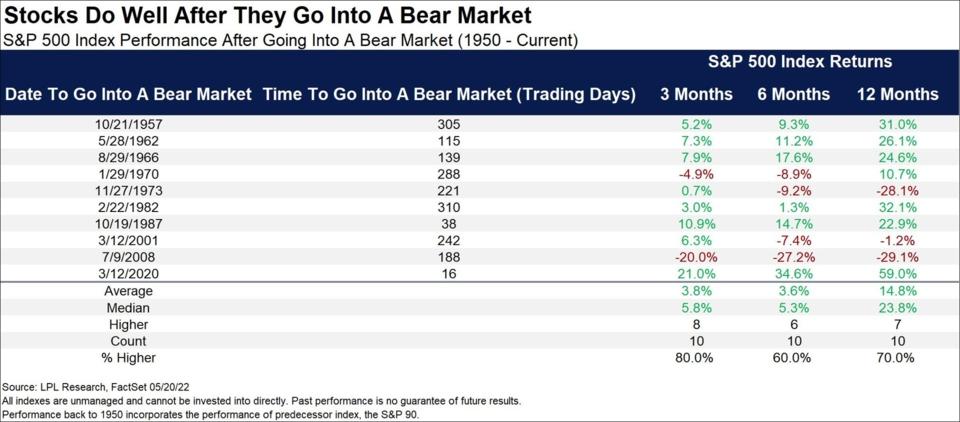Click the 12 Months column header

896,94
